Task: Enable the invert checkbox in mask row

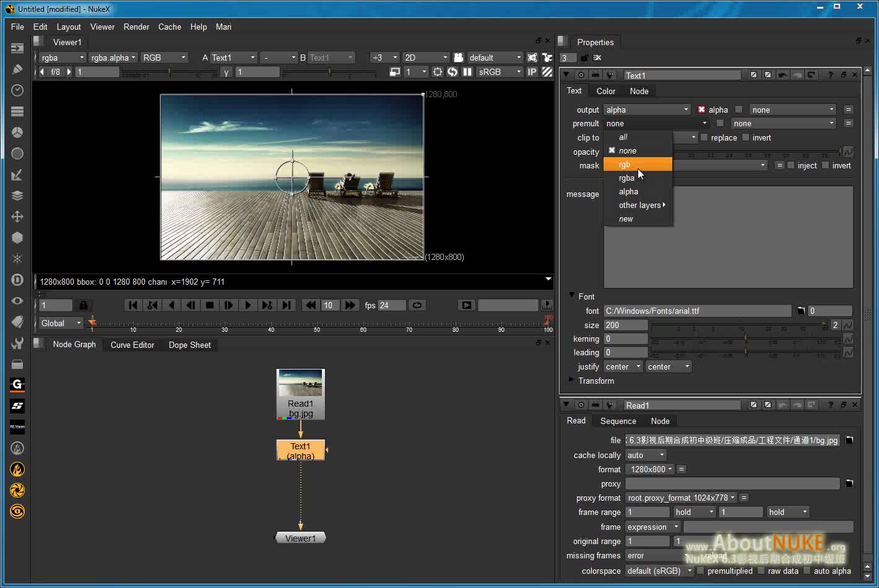Action: [825, 165]
